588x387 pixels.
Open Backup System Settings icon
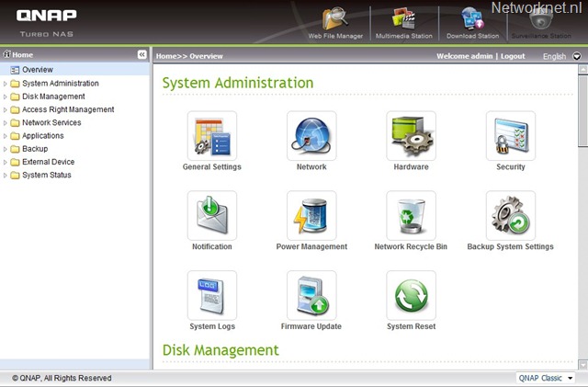[511, 215]
